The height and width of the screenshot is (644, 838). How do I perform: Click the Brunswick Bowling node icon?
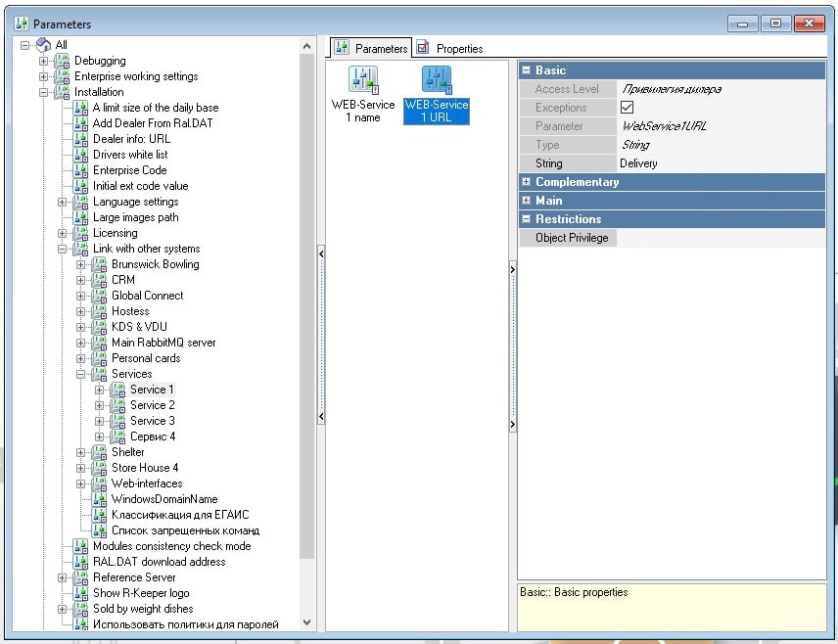[100, 264]
